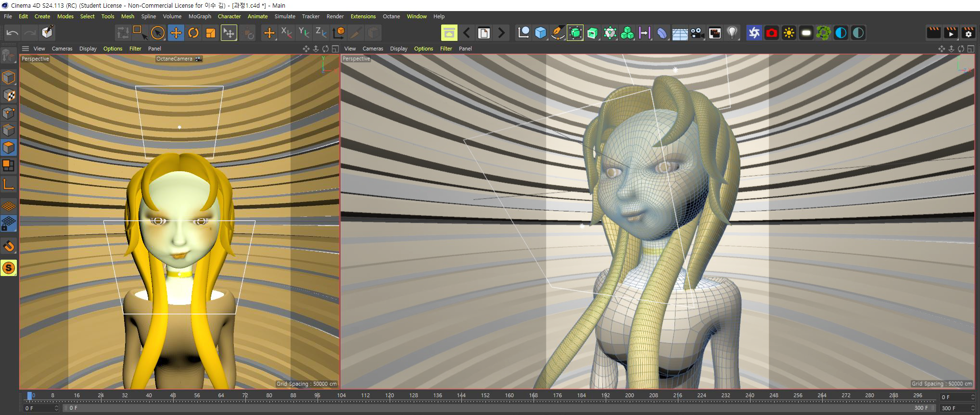Enable Edges mode
980x415 pixels.
pyautogui.click(x=9, y=130)
